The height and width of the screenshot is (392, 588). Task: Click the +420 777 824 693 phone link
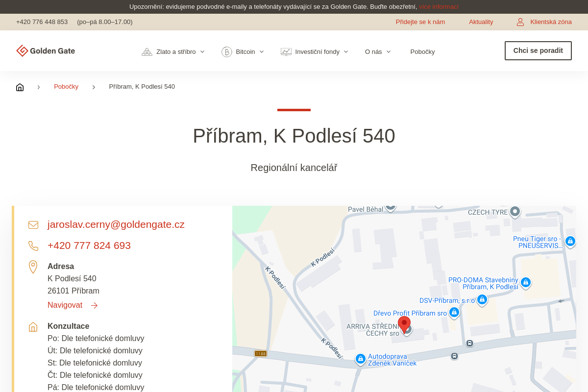point(89,245)
